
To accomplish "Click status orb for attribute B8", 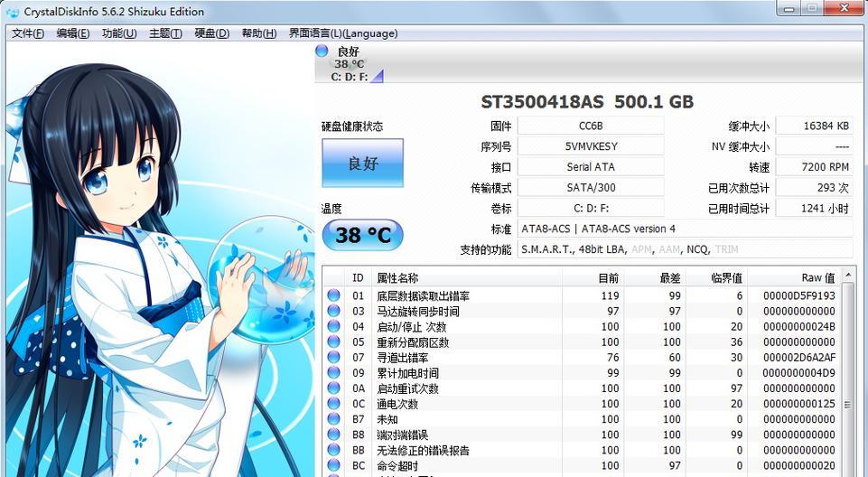I will click(x=333, y=435).
